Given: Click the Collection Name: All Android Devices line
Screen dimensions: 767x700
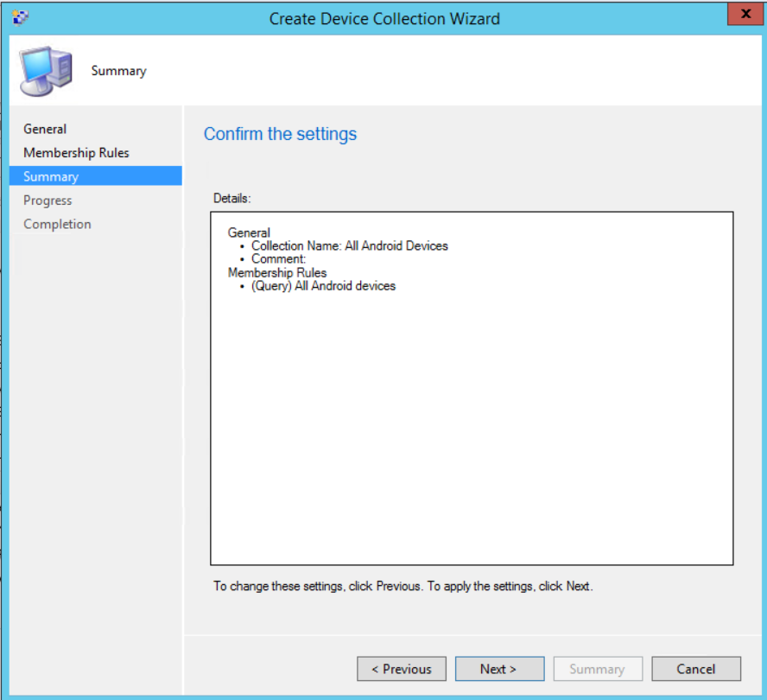Looking at the screenshot, I should tap(349, 245).
